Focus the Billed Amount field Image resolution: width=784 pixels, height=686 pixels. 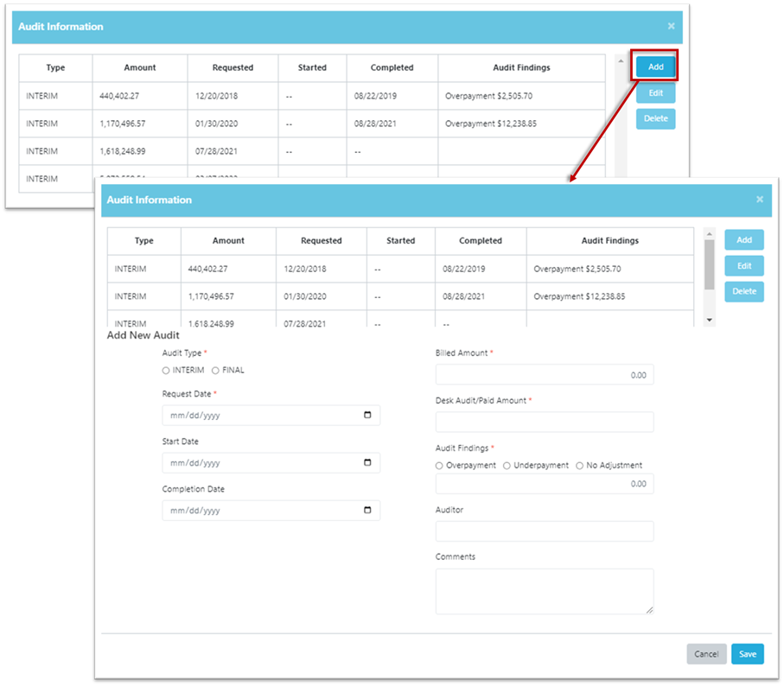(x=545, y=375)
